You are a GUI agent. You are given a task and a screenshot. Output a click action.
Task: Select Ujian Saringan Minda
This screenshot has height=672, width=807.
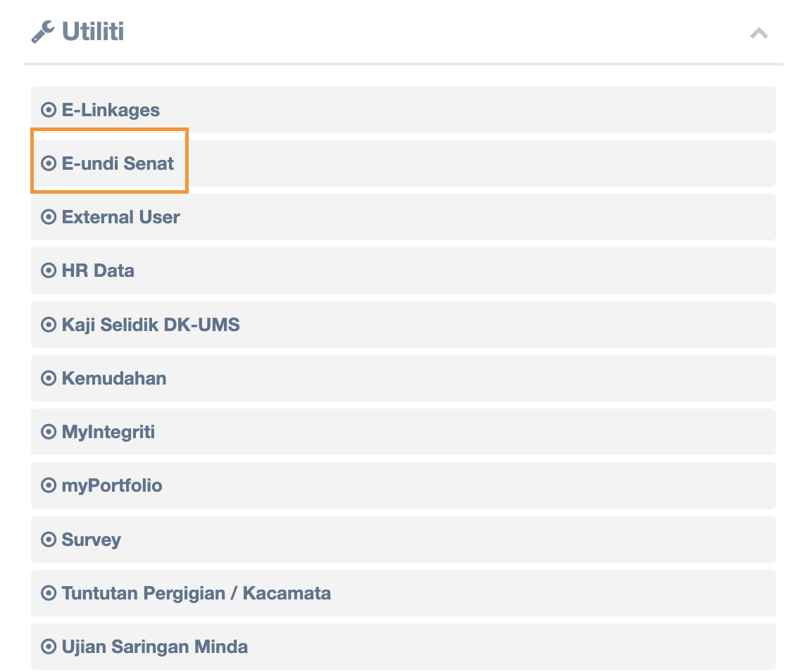point(154,647)
